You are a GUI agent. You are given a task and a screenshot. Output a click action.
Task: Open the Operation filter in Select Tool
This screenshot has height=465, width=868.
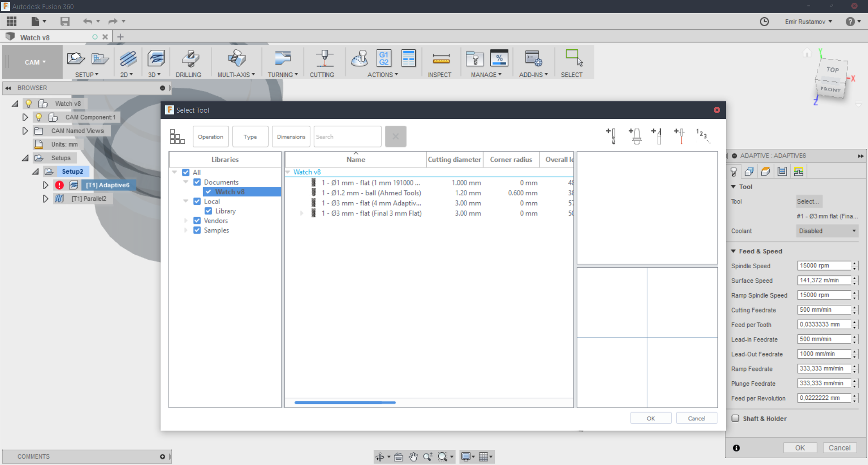[210, 137]
